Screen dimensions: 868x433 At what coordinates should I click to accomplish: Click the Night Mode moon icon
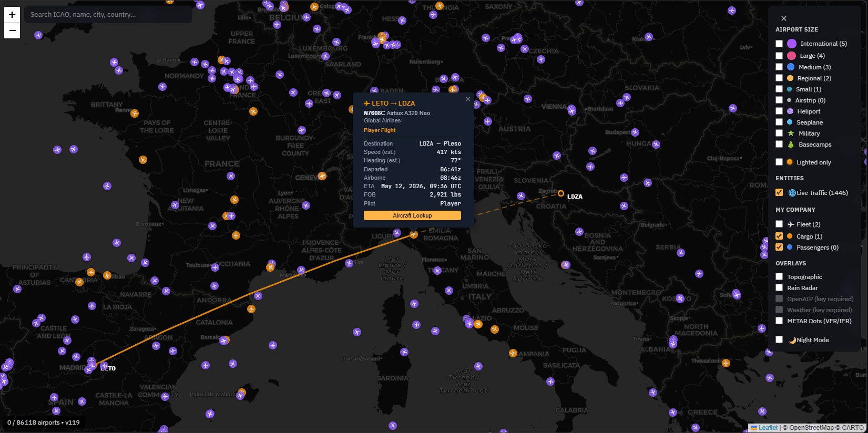pos(792,340)
